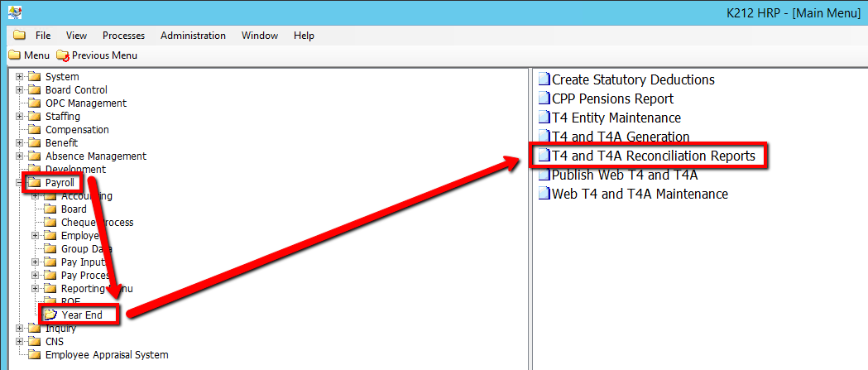Open T4 and T4A Reconciliation Reports
868x370 pixels.
pos(653,156)
